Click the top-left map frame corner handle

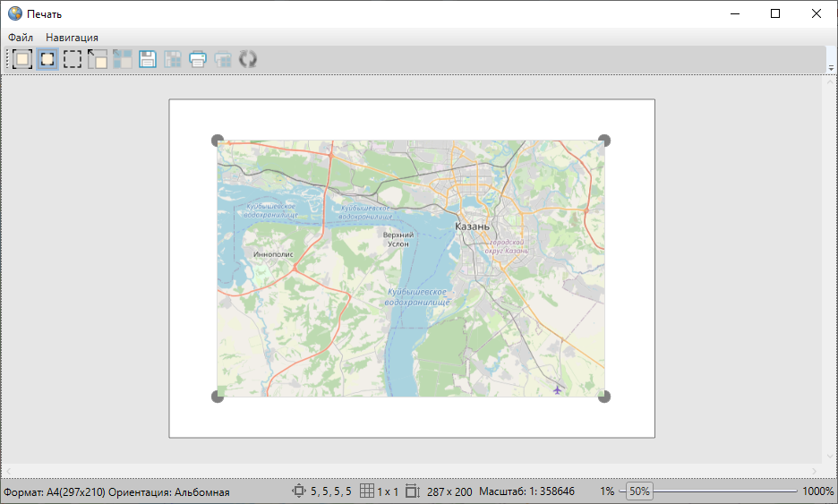218,141
